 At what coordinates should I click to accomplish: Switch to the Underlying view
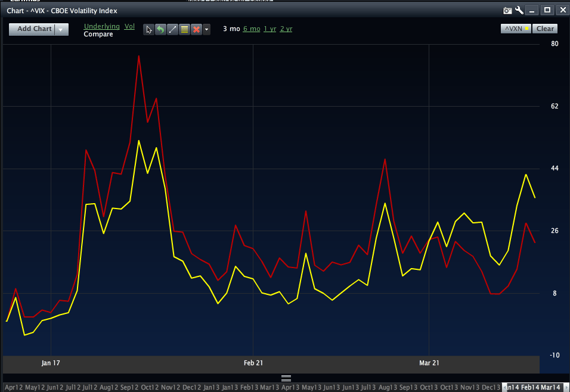(101, 26)
